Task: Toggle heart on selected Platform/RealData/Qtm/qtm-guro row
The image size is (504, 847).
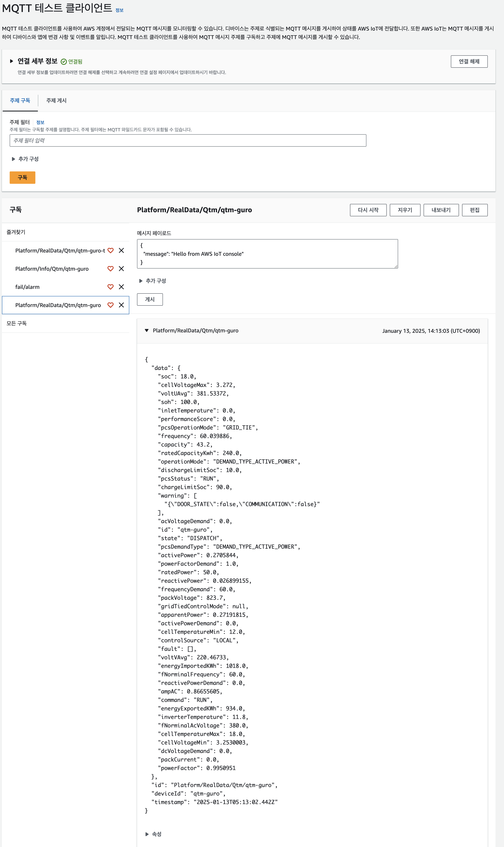Action: point(110,305)
